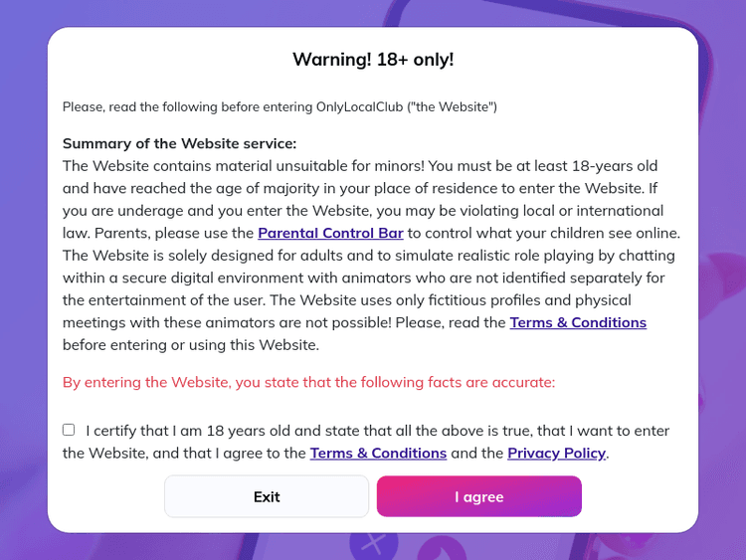
Task: Follow the Privacy Policy link
Action: [556, 453]
